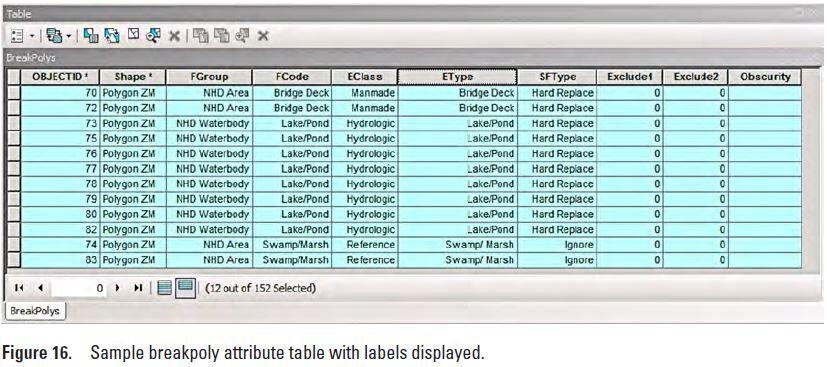This screenshot has width=827, height=367.
Task: Click row selector box for OBJECTID 80
Action: coord(13,215)
